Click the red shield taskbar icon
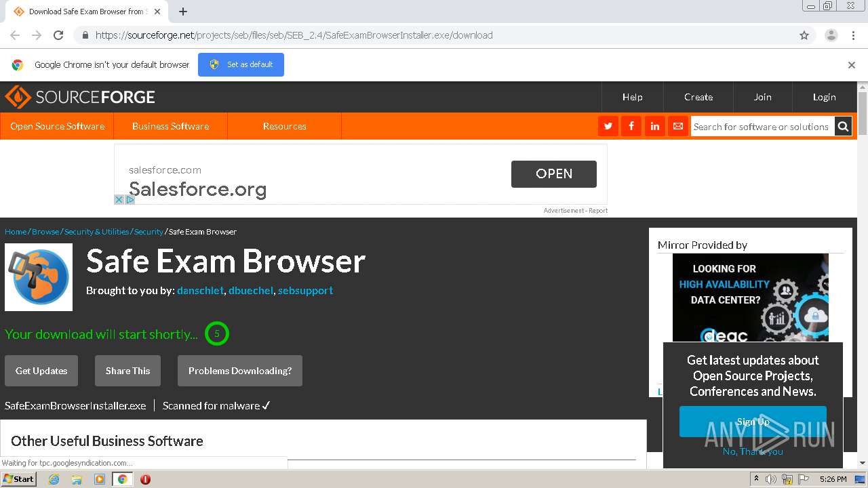The height and width of the screenshot is (488, 868). pos(145,479)
